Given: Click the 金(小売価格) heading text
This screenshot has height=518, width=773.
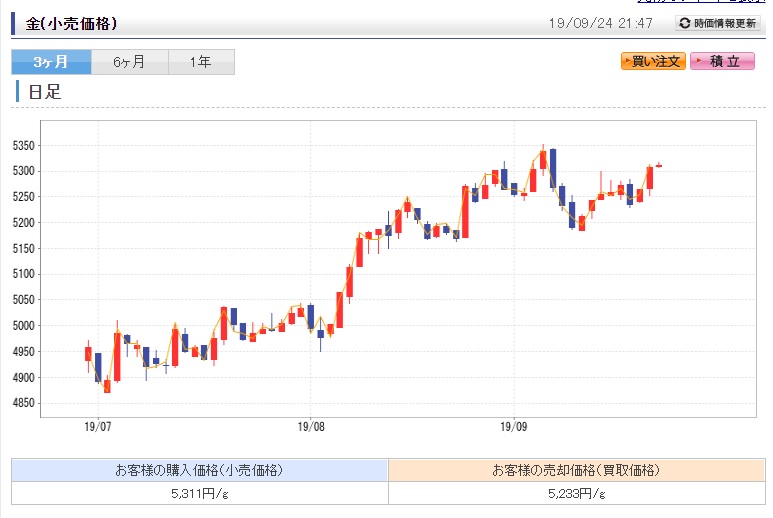Looking at the screenshot, I should [x=71, y=23].
